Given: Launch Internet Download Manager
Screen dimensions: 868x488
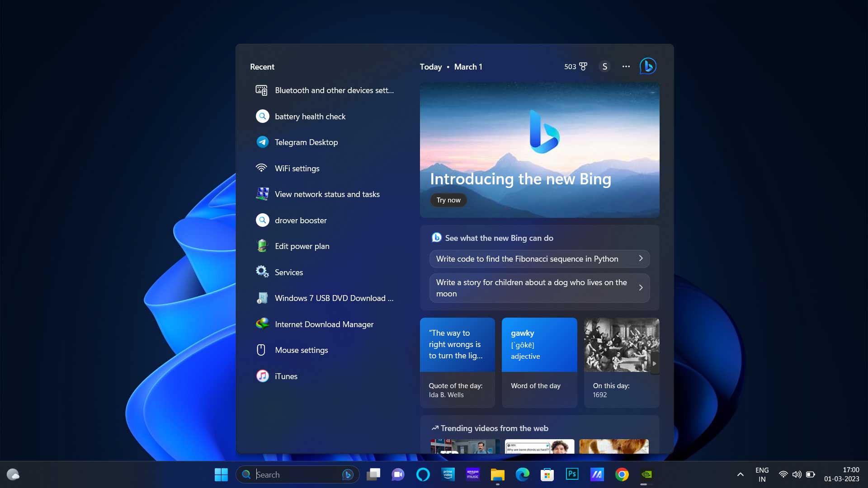Looking at the screenshot, I should 325,324.
